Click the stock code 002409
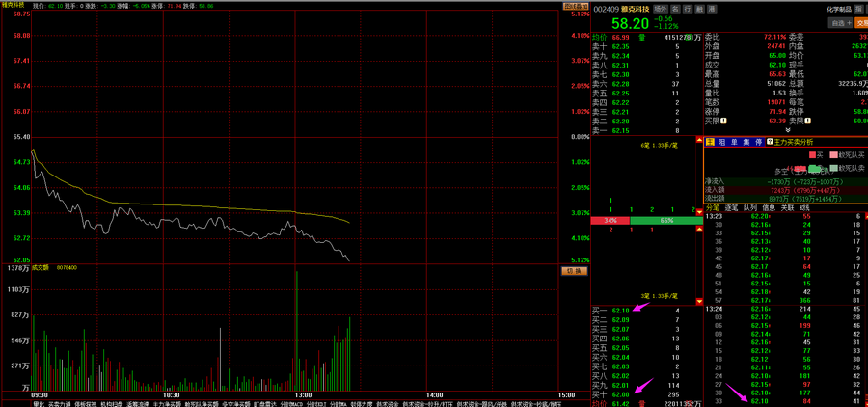 [608, 9]
